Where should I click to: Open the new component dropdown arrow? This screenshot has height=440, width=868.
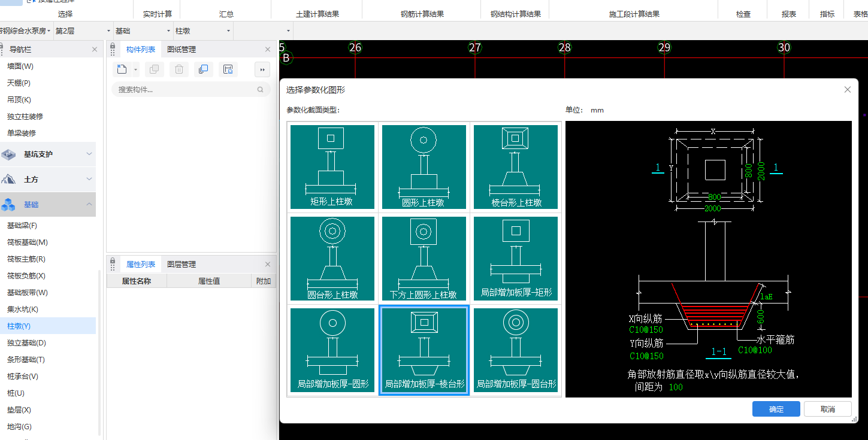coord(135,70)
